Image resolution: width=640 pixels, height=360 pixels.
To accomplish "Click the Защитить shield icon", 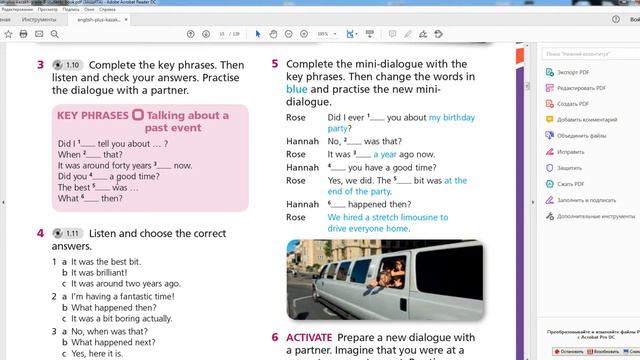I will click(x=549, y=168).
